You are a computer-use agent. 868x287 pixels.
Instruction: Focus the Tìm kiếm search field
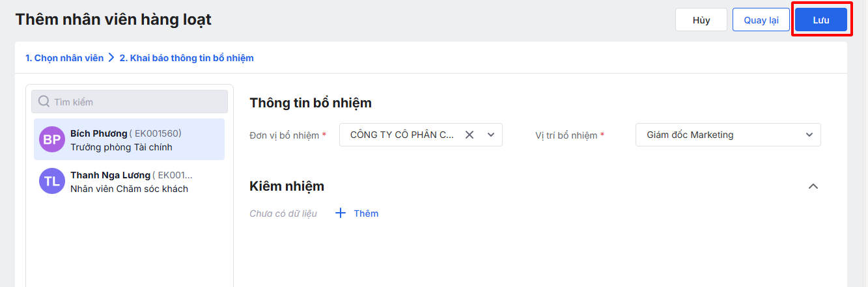pyautogui.click(x=137, y=102)
